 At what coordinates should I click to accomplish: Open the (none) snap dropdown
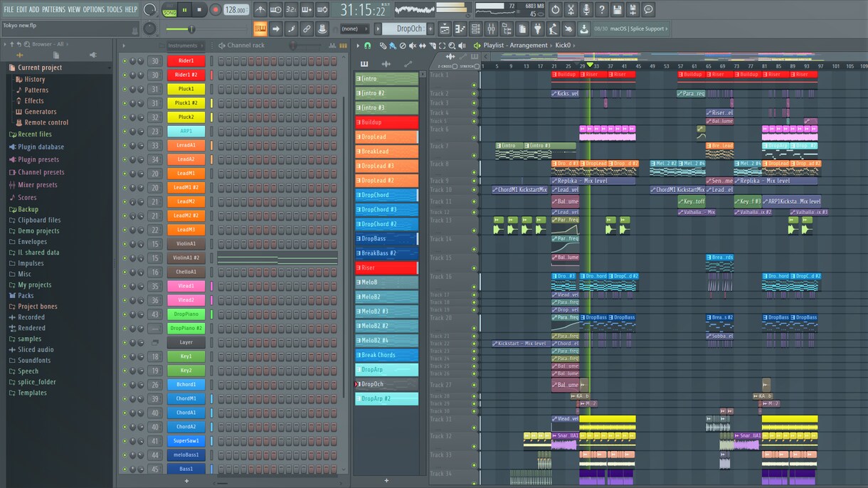[354, 29]
